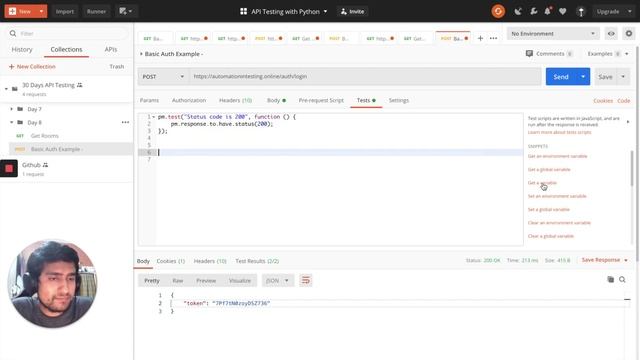Screen dimensions: 640x360
Task: Insert the Get a variable snippet
Action: click(x=542, y=182)
